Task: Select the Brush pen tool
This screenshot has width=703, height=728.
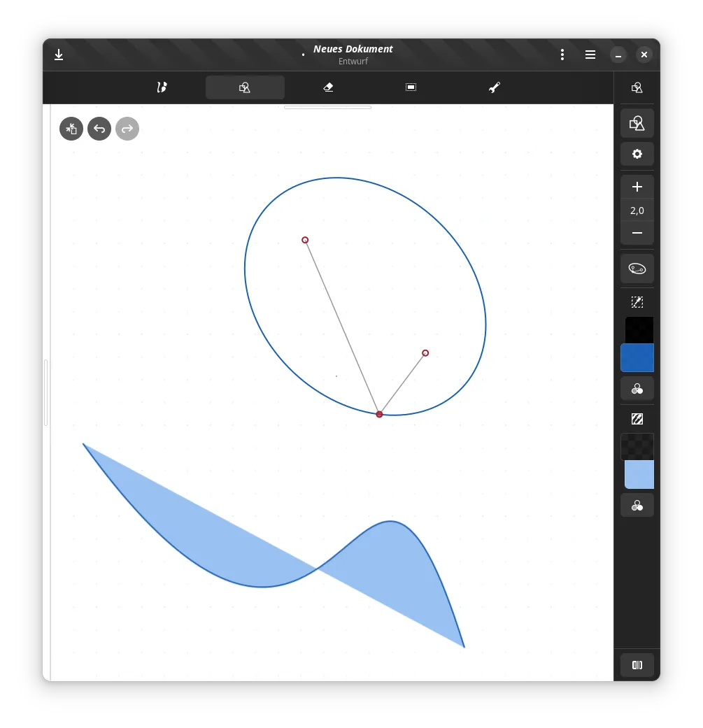Action: [161, 87]
